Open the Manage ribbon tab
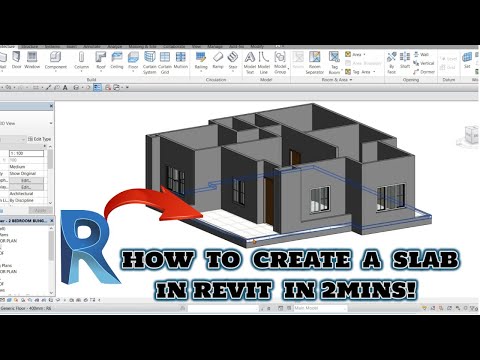This screenshot has height=360, width=480. (215, 47)
